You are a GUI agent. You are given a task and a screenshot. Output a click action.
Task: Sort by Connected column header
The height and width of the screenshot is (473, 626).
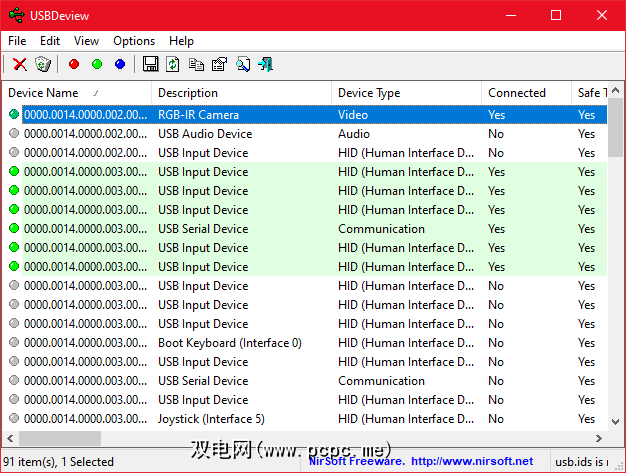click(527, 93)
